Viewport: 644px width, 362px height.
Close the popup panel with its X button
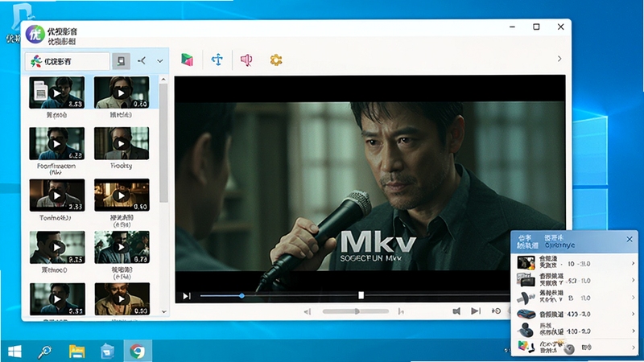click(630, 239)
